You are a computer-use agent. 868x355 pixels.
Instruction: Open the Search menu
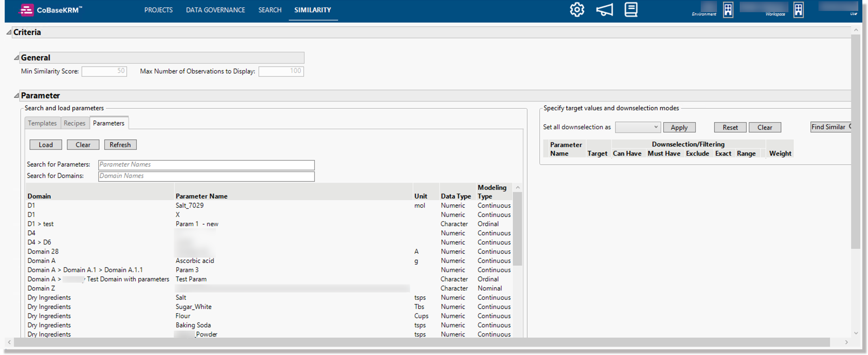(270, 10)
